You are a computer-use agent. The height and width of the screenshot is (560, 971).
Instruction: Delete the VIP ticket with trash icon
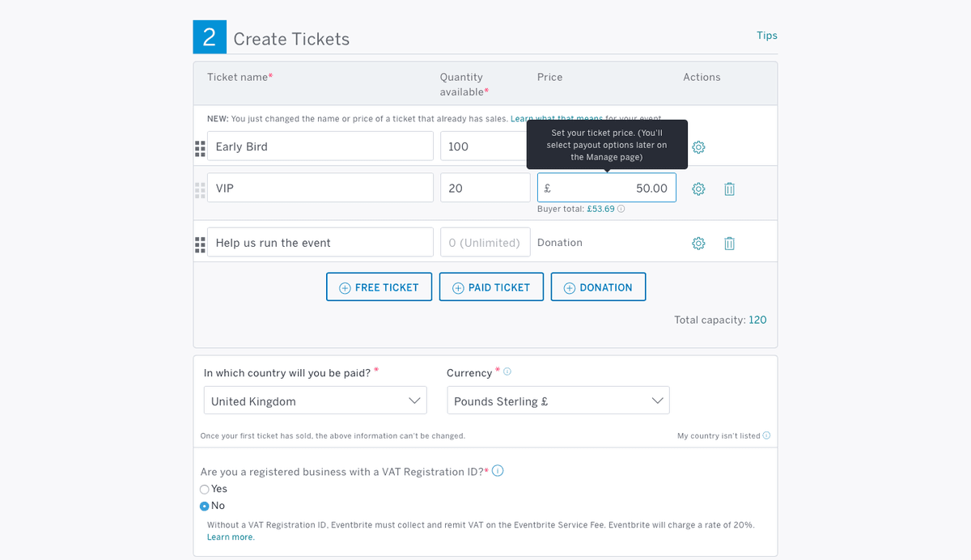coord(729,189)
